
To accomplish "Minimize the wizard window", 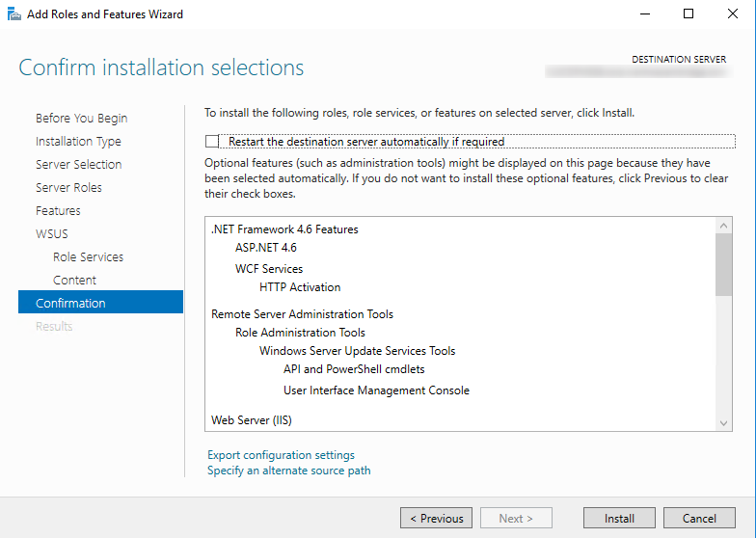I will pyautogui.click(x=645, y=13).
